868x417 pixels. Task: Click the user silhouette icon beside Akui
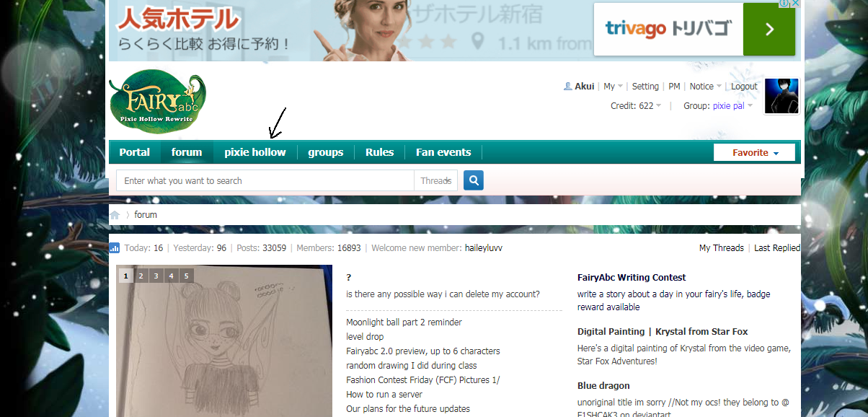(567, 87)
